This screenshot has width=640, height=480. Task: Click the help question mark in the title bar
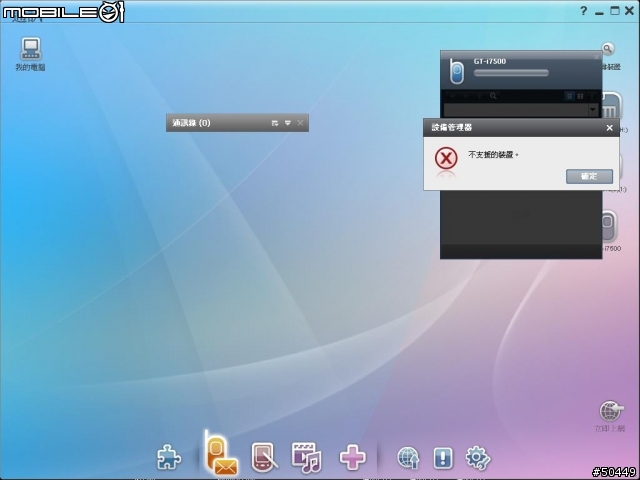(584, 11)
